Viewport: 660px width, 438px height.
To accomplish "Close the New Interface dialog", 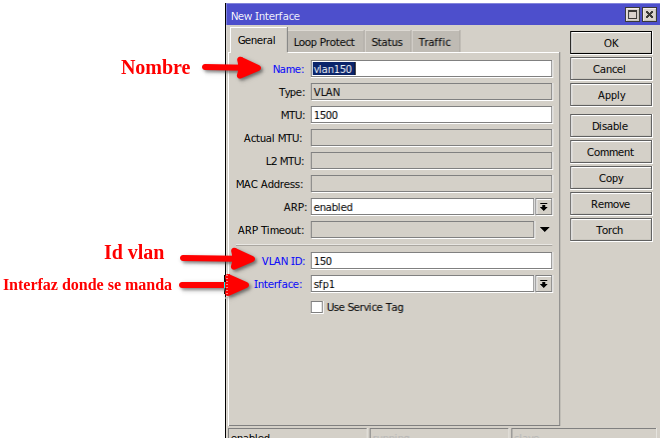I will (x=648, y=15).
